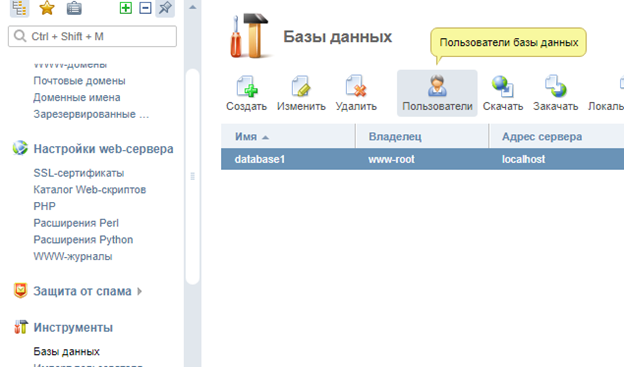Image resolution: width=624 pixels, height=367 pixels.
Task: Open favorites via the star icon
Action: [x=47, y=8]
